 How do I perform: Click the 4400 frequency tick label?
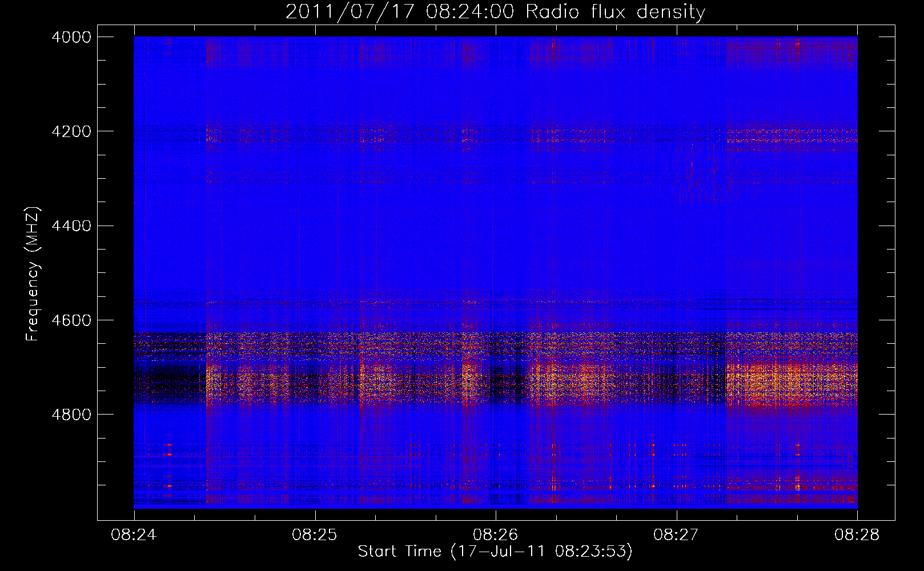point(71,226)
